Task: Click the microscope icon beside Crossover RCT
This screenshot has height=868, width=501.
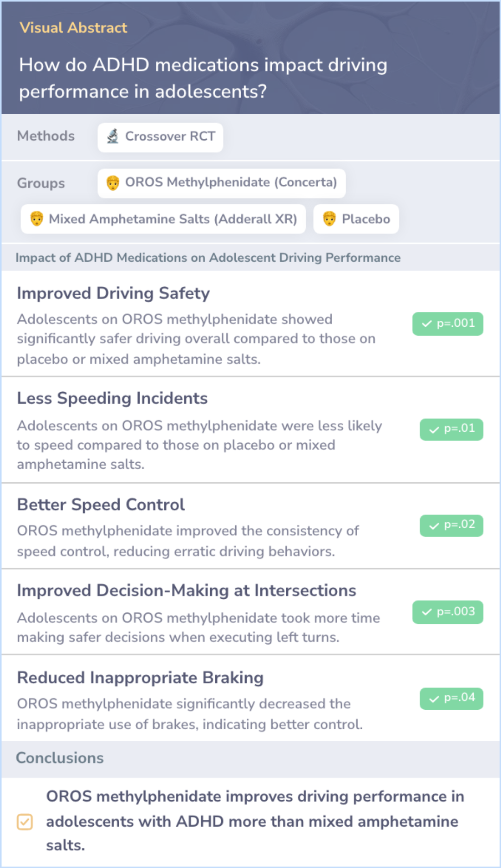Action: pos(113,136)
